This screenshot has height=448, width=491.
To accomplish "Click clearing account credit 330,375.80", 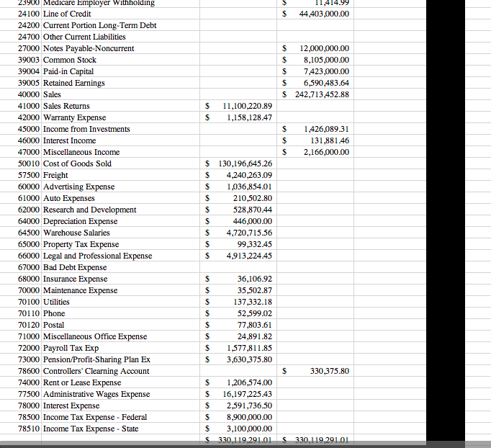I will click(x=330, y=371).
